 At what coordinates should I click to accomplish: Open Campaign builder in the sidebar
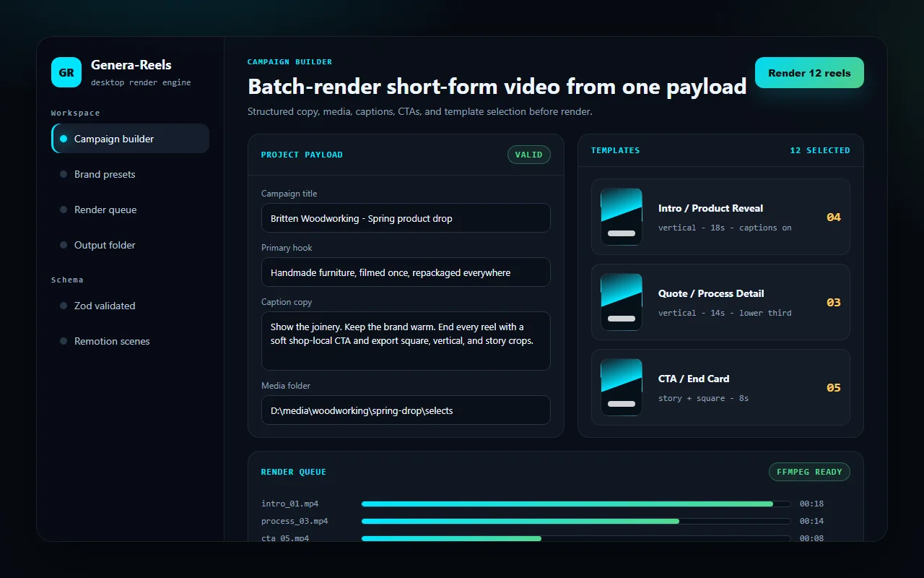tap(130, 139)
